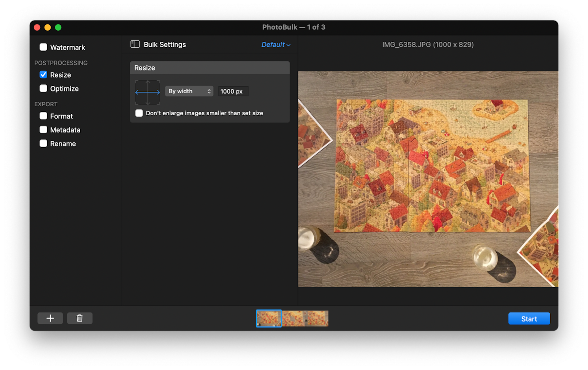Enable the Optimize checkbox
Viewport: 588px width, 370px height.
pyautogui.click(x=43, y=89)
